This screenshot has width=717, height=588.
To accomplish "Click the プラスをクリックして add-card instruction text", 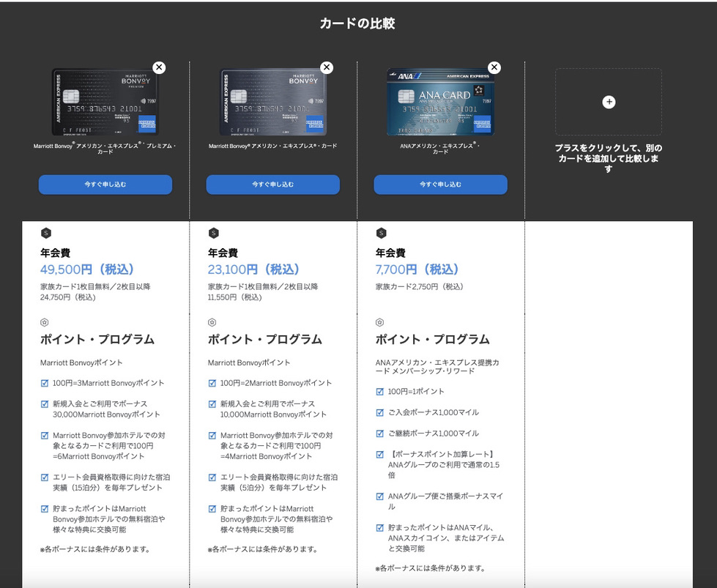I will 608,158.
